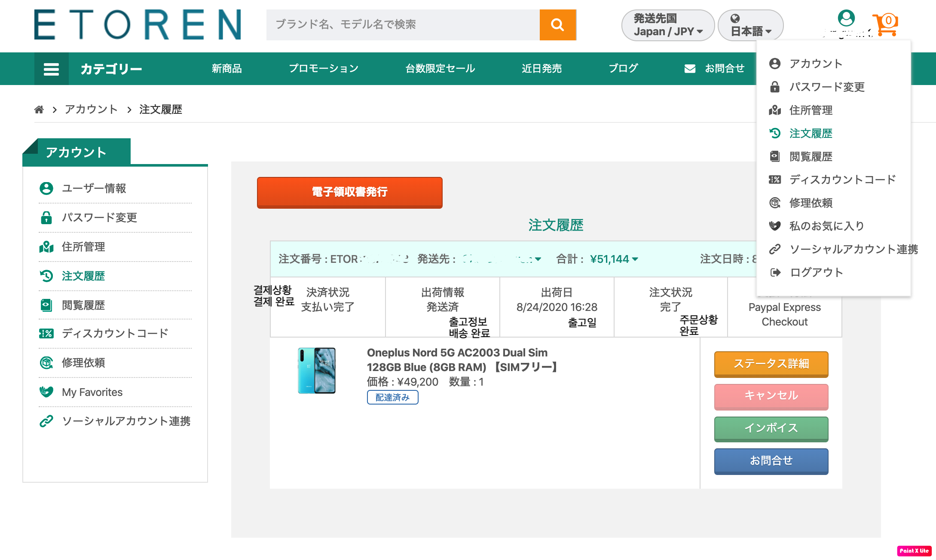
Task: Open the shopping cart icon
Action: [885, 24]
